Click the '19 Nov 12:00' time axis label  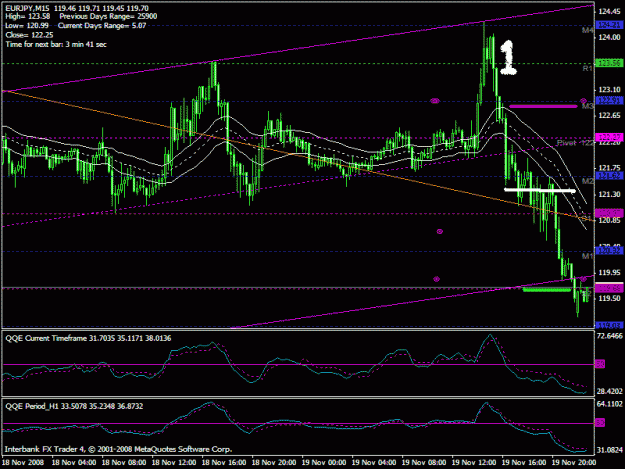pos(474,463)
